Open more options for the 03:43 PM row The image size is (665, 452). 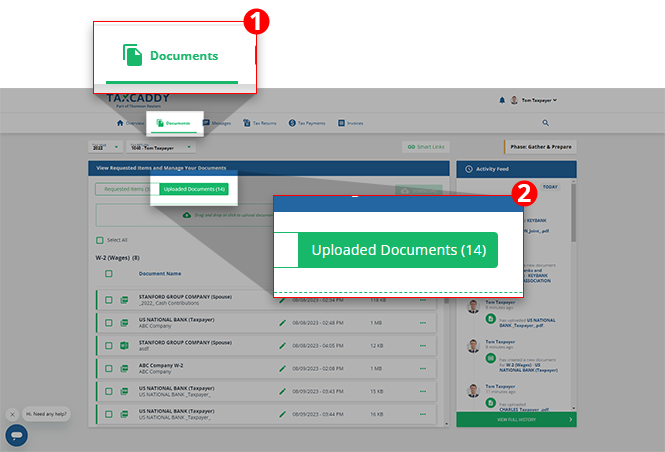[x=423, y=391]
